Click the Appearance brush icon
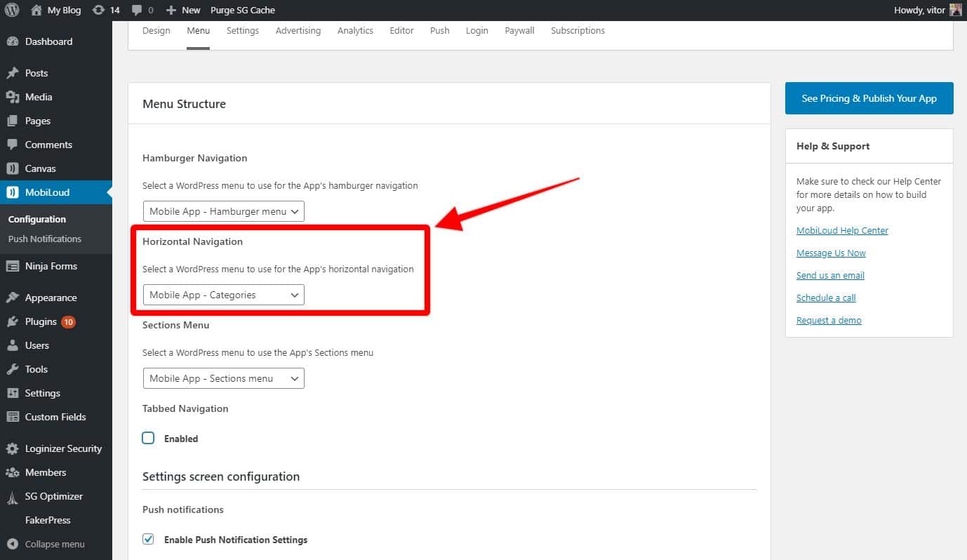Image resolution: width=967 pixels, height=560 pixels. point(12,298)
